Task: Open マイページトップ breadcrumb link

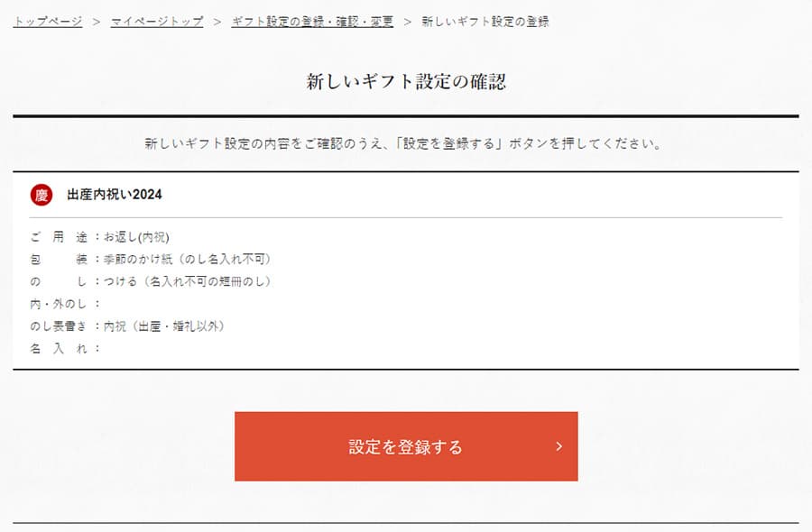Action: [x=157, y=22]
